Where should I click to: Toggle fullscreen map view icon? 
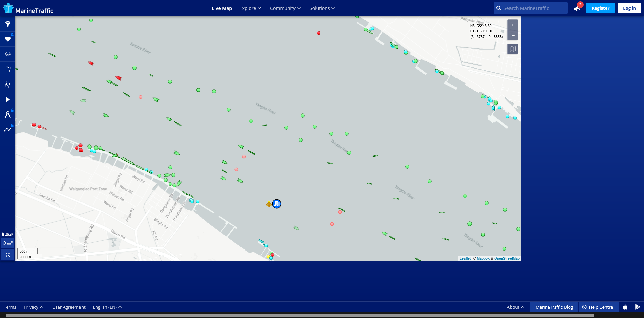[x=8, y=255]
